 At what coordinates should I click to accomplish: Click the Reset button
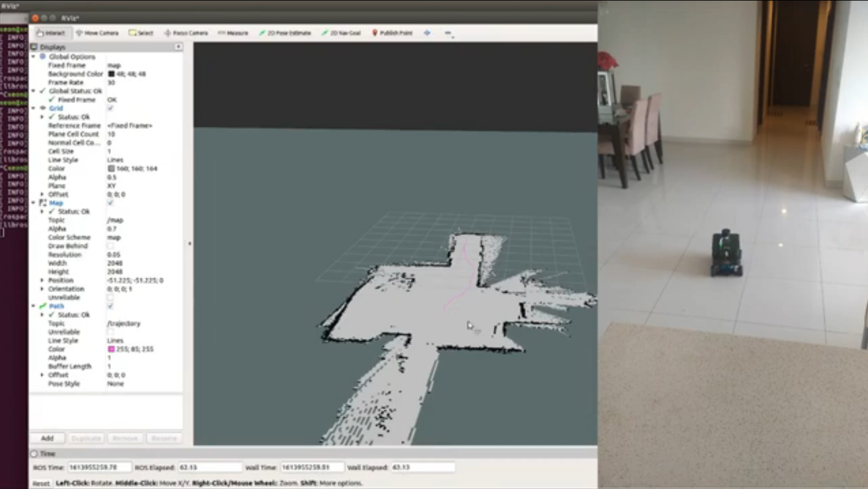[x=41, y=483]
